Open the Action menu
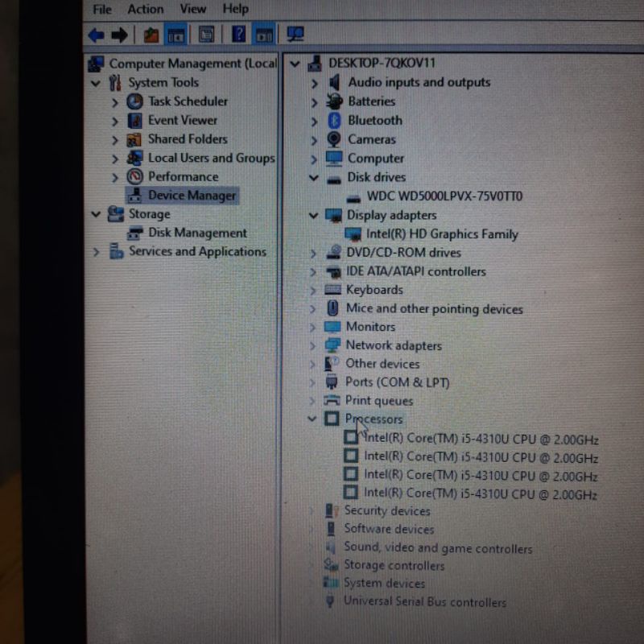The height and width of the screenshot is (644, 644). pyautogui.click(x=146, y=9)
